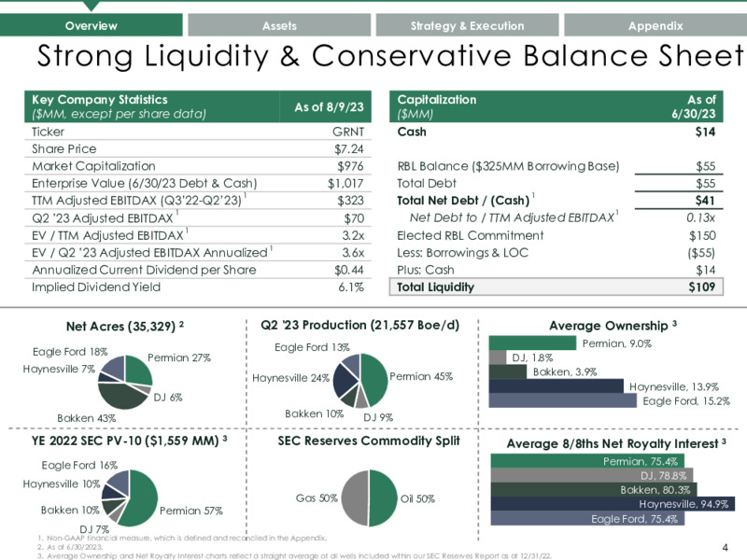Click the Eagle Ford 13% production label
The height and width of the screenshot is (560, 747).
tap(312, 347)
